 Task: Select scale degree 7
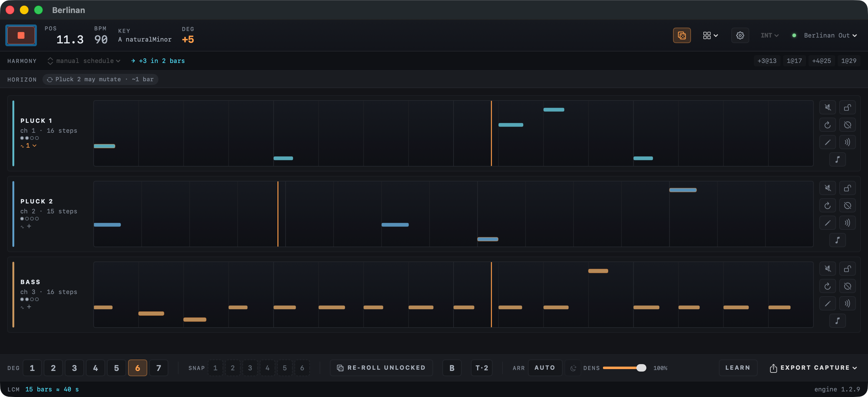tap(158, 368)
